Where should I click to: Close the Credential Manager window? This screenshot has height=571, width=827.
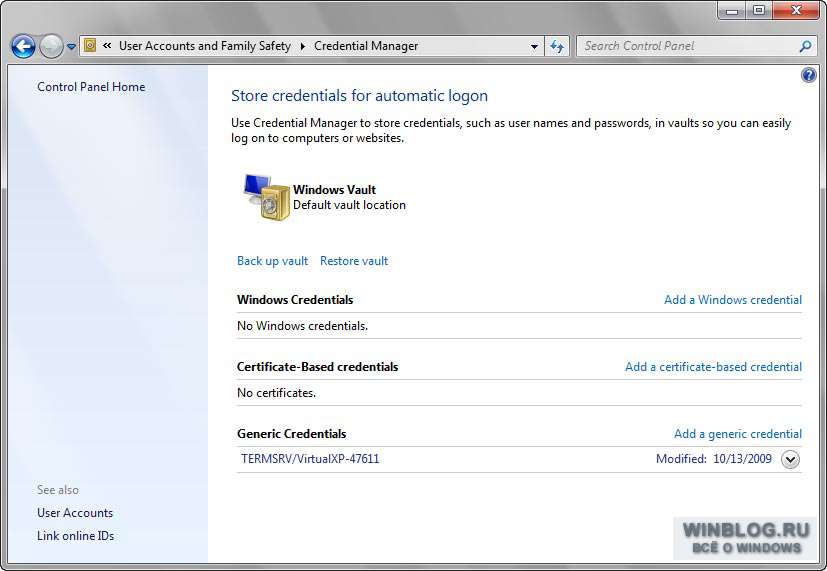click(x=796, y=10)
